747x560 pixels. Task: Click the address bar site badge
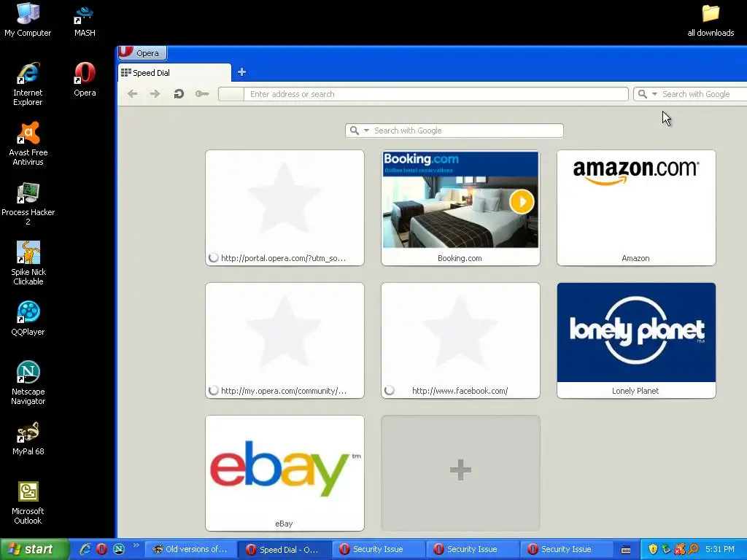[231, 94]
